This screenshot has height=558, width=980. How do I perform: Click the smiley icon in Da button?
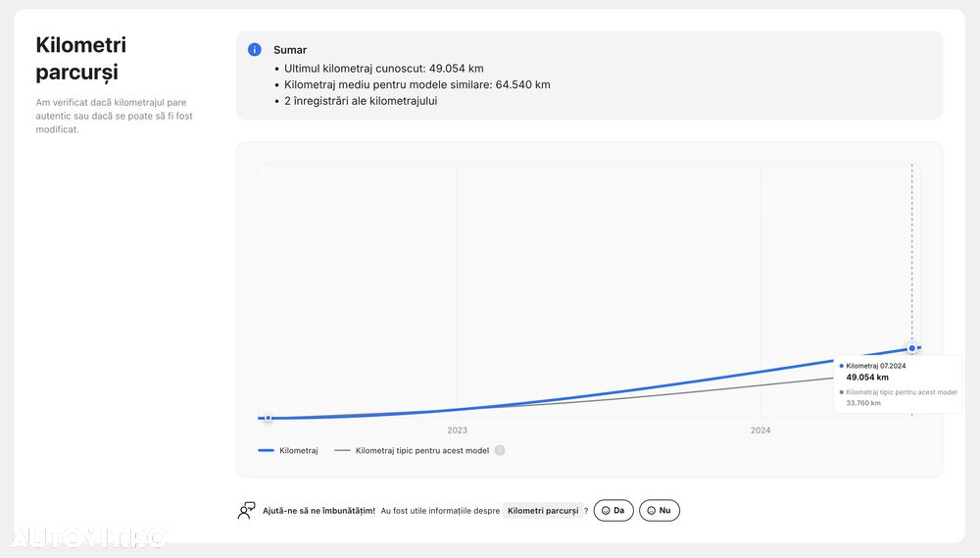[606, 510]
